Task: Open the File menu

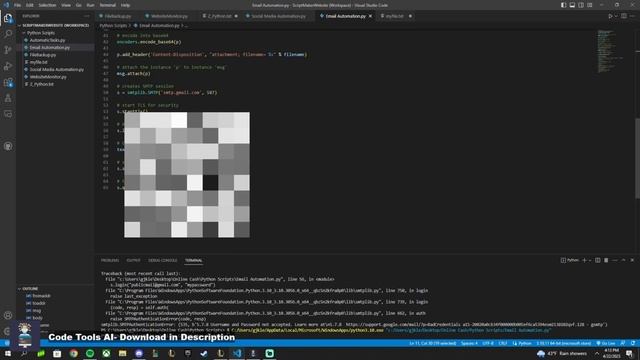Action: [17, 5]
